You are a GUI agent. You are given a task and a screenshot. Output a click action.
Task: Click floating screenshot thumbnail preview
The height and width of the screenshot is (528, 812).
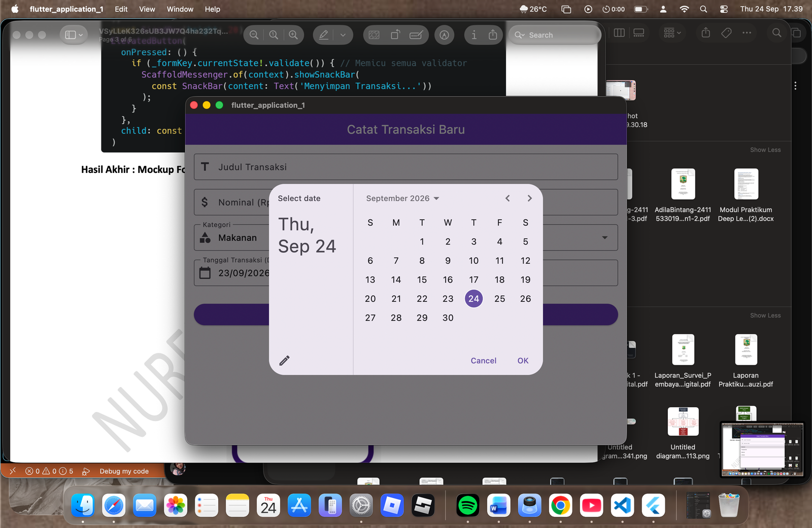point(762,449)
